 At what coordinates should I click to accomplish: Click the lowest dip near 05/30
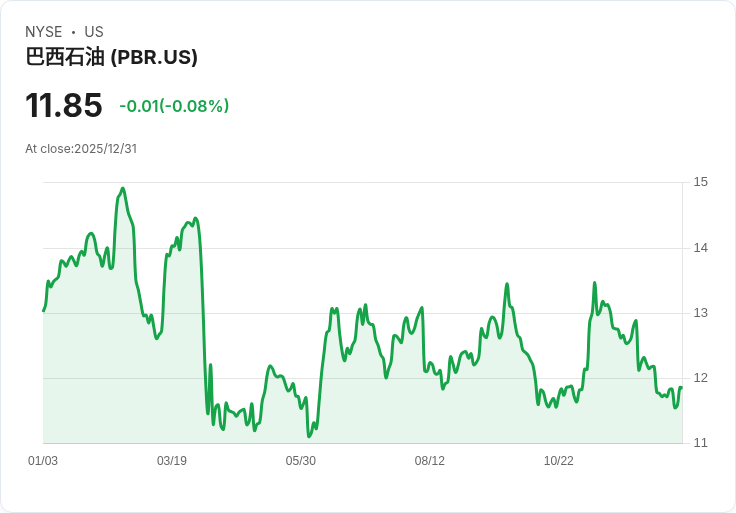pos(309,436)
